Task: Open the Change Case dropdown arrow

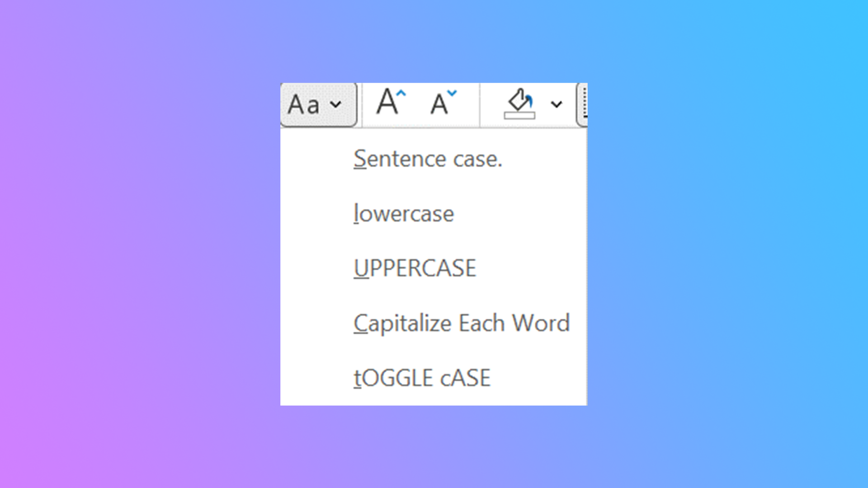Action: pyautogui.click(x=335, y=105)
